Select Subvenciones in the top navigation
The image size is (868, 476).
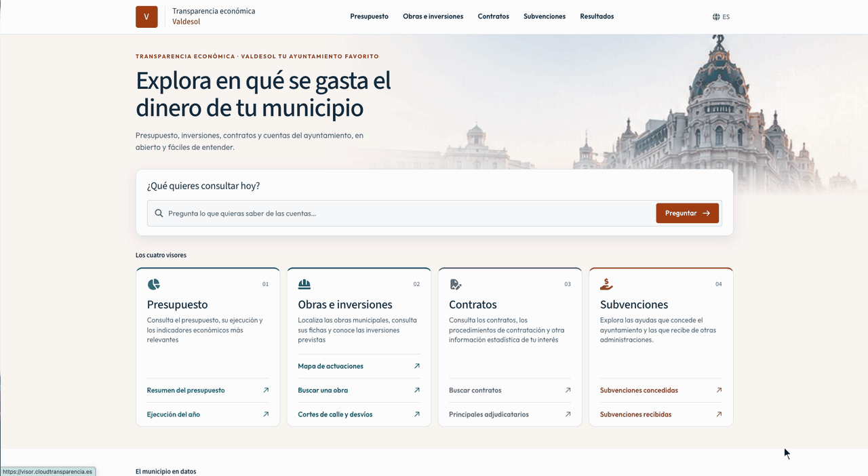[545, 17]
